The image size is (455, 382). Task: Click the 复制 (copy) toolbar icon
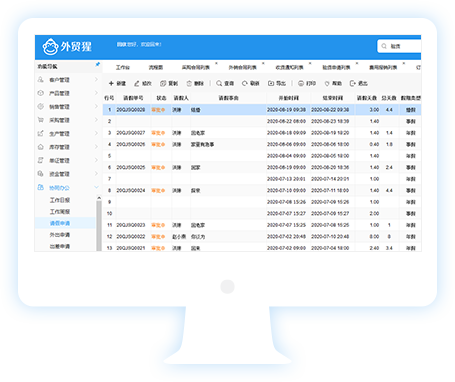coord(163,83)
